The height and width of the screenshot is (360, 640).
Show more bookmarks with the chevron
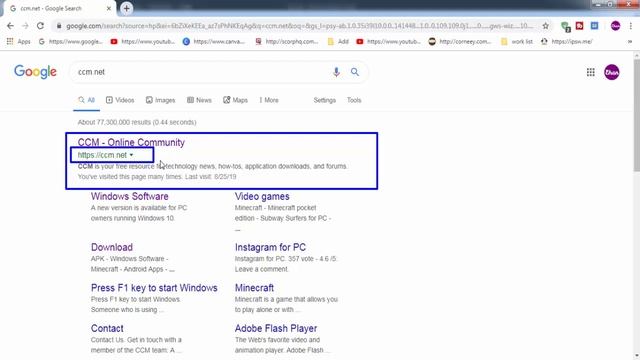click(x=630, y=41)
